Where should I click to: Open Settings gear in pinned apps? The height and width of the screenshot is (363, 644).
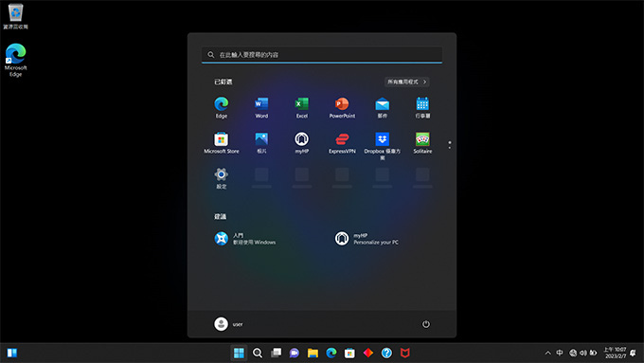(x=221, y=178)
